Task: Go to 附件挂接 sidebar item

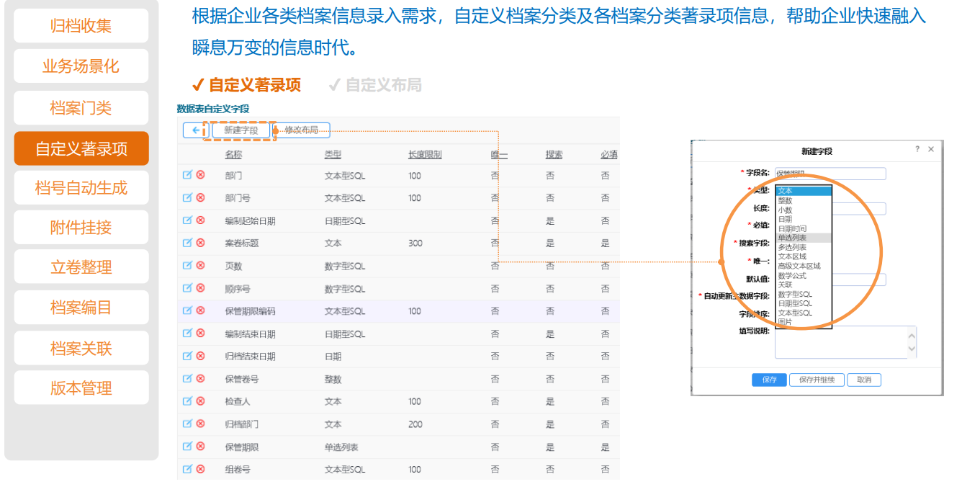Action: click(81, 228)
